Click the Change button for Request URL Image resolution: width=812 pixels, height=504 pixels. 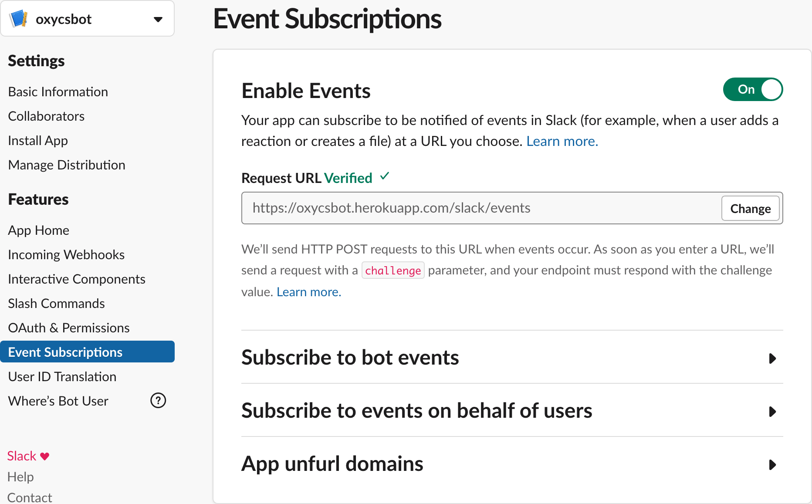tap(750, 209)
